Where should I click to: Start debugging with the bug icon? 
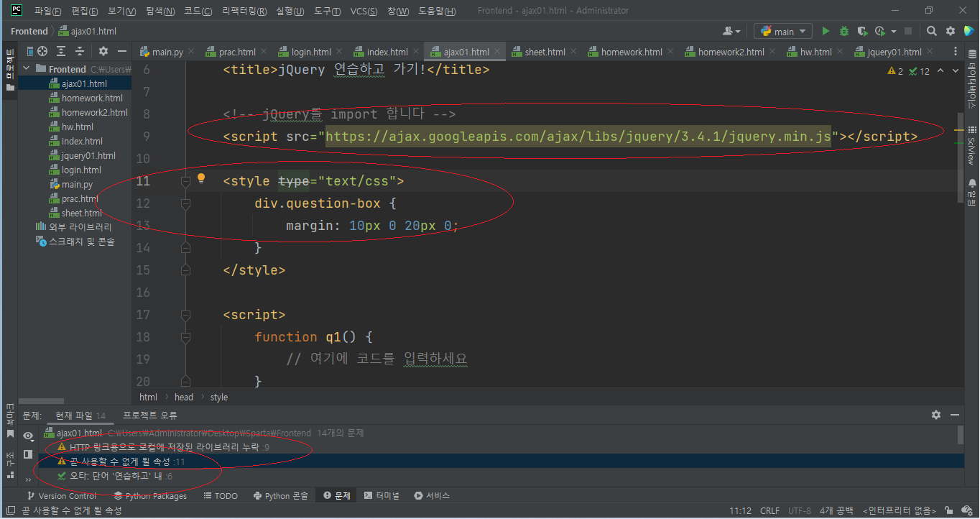pyautogui.click(x=843, y=32)
